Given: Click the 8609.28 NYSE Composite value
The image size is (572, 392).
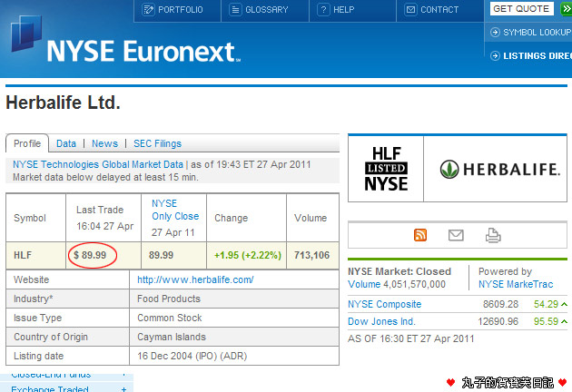Looking at the screenshot, I should tap(500, 304).
